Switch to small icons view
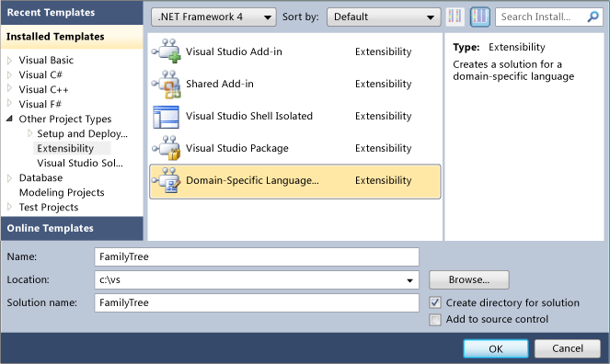Image resolution: width=610 pixels, height=364 pixels. tap(455, 17)
